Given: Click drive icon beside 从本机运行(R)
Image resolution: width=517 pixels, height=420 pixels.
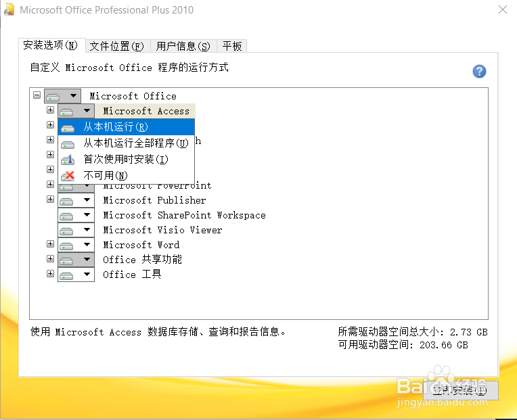Looking at the screenshot, I should (68, 129).
